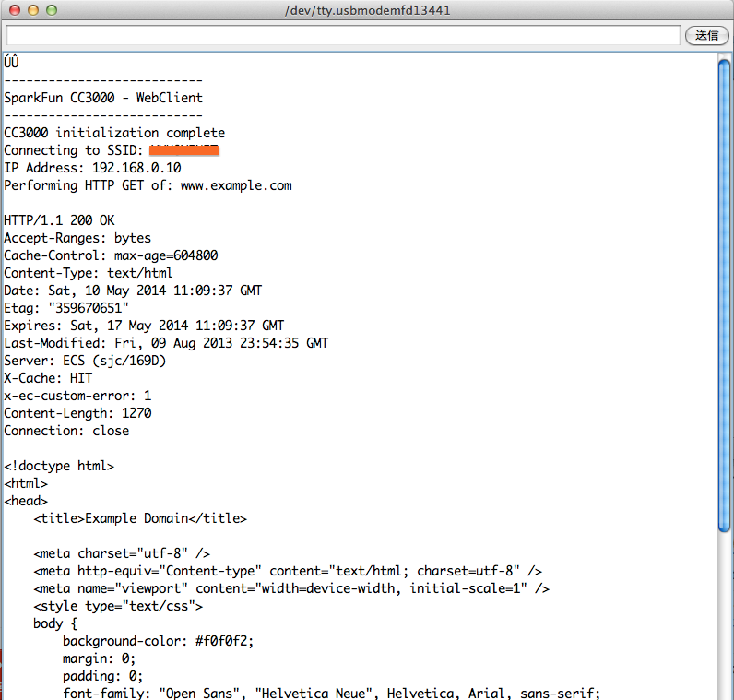Click 'Content-Type: text/html' header

(x=89, y=273)
